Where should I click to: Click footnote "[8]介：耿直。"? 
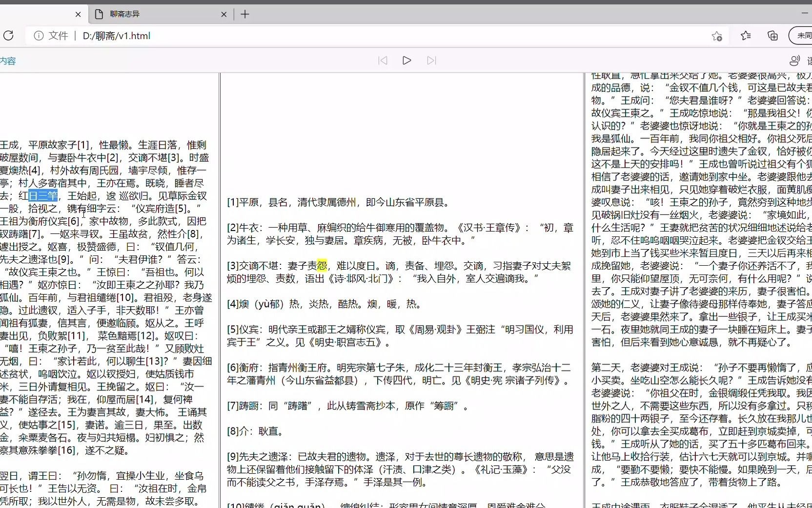pos(255,431)
